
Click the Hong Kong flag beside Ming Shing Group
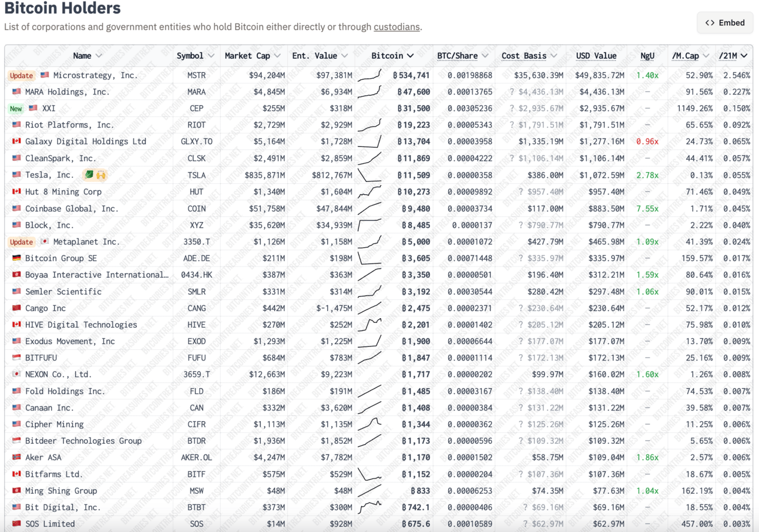coord(16,490)
